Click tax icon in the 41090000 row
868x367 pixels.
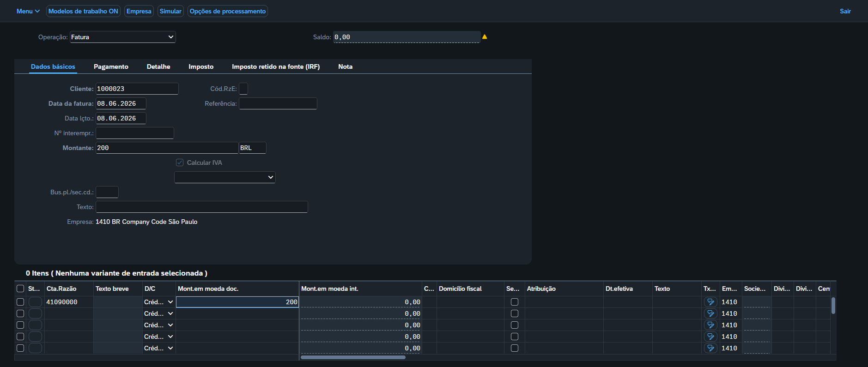pos(710,302)
